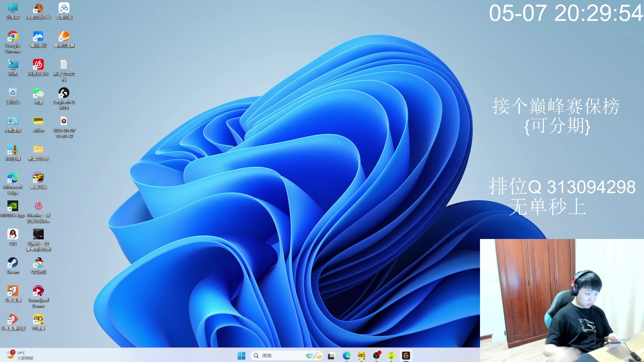This screenshot has height=362, width=644.
Task: Open the Windows Start menu button
Action: tap(241, 356)
